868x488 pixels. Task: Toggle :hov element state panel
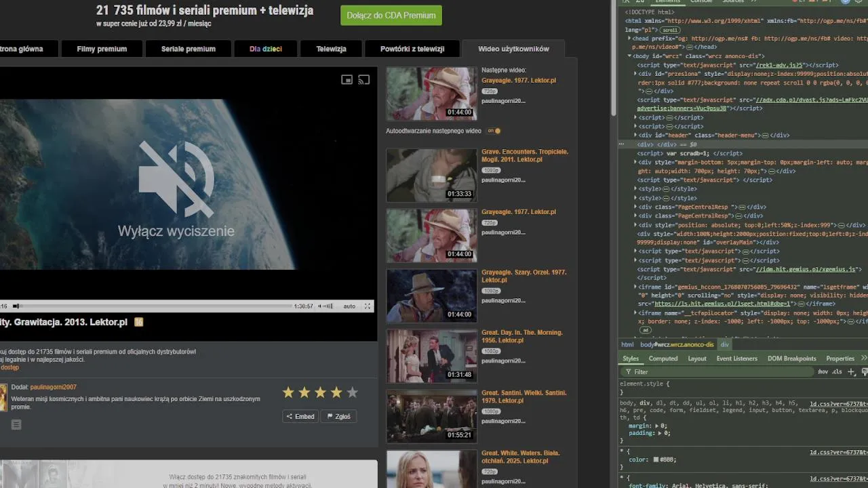point(823,371)
